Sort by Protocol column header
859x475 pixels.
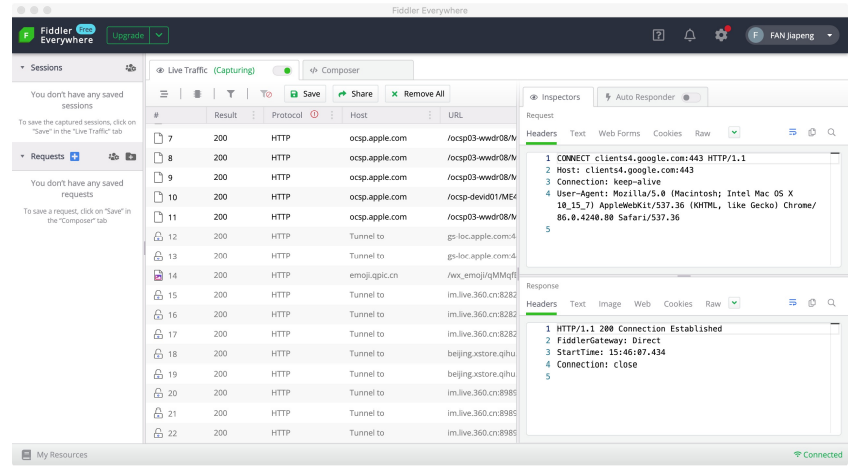(x=287, y=115)
